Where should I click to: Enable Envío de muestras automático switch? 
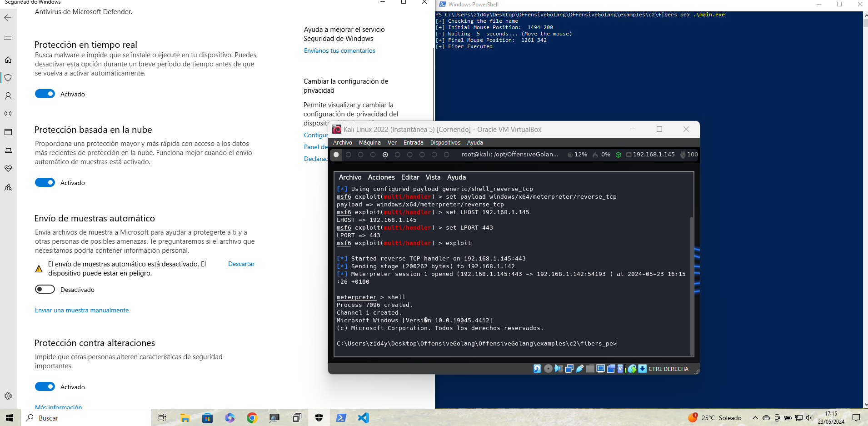click(x=45, y=289)
